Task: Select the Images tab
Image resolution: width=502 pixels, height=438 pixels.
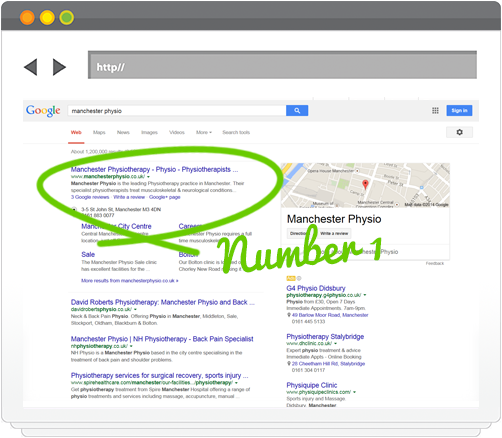Action: coord(149,132)
